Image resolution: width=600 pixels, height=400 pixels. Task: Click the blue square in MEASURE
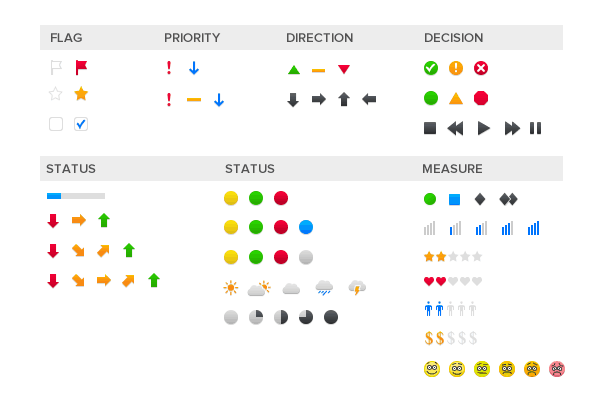coord(455,199)
